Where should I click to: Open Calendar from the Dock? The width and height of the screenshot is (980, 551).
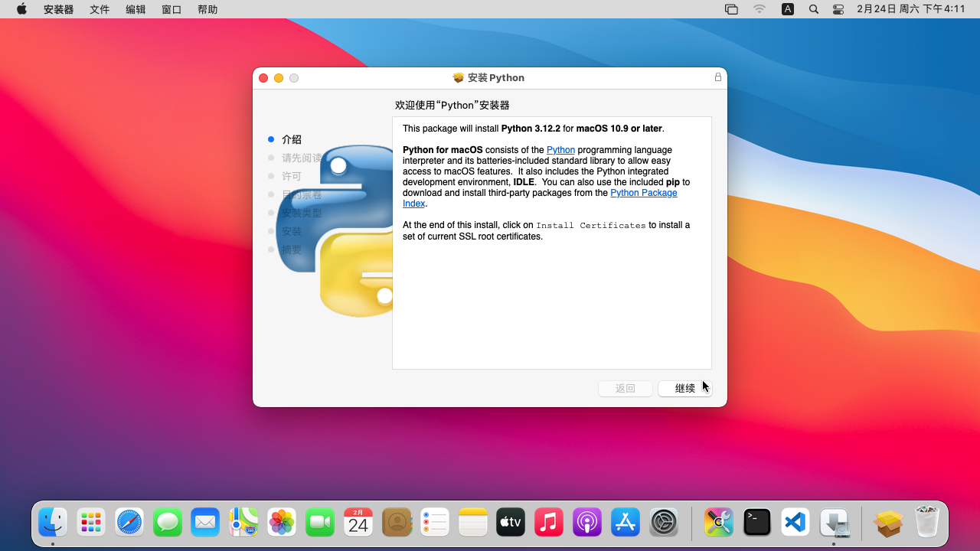358,523
